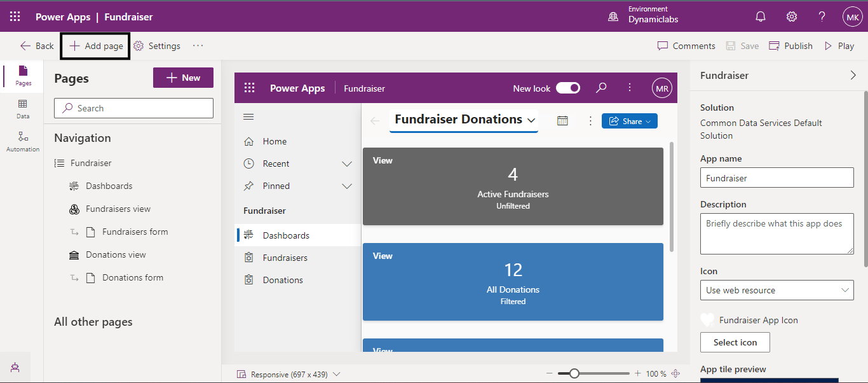Open the Automation panel in left rail
The height and width of the screenshot is (383, 868).
[x=23, y=141]
